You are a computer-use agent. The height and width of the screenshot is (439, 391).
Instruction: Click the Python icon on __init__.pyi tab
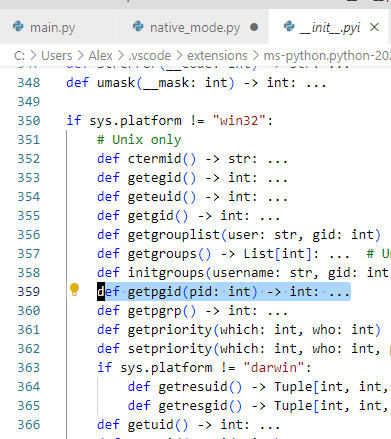[x=289, y=26]
